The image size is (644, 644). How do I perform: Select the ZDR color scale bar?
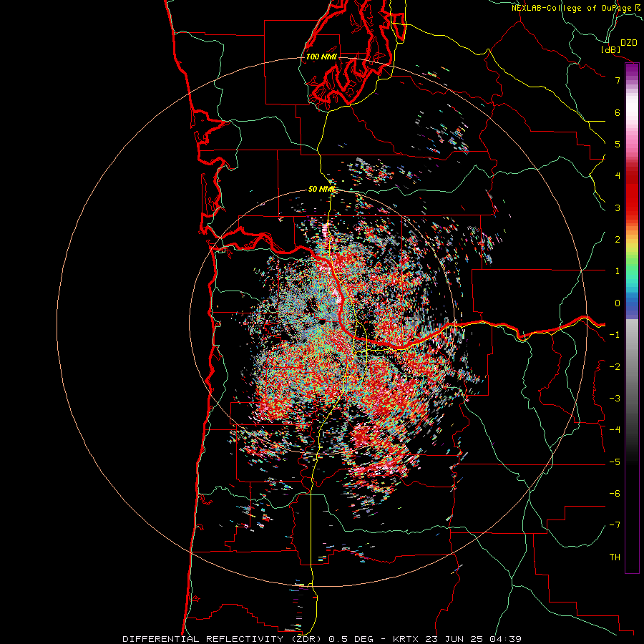point(632,318)
